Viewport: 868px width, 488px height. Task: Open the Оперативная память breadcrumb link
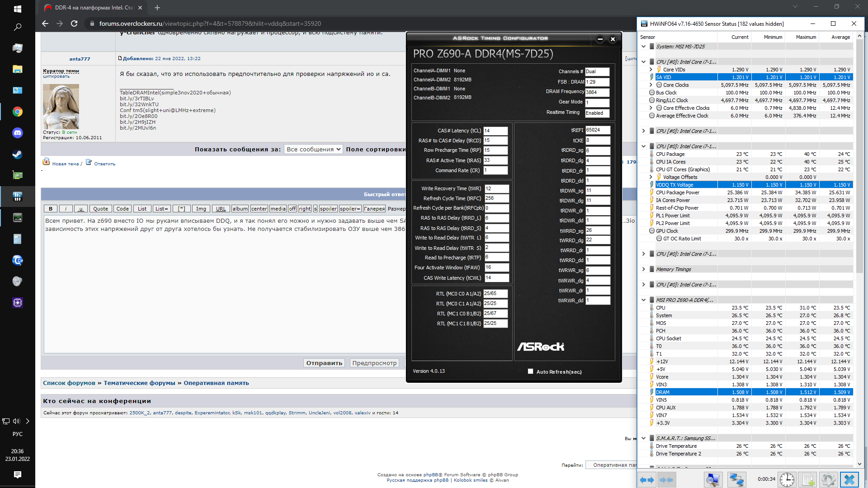click(x=216, y=383)
